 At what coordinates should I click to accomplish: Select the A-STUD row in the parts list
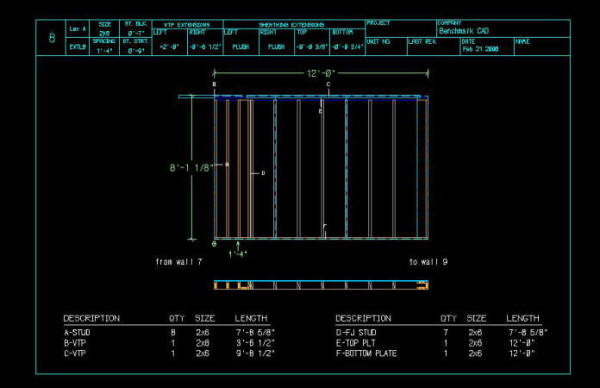pos(169,333)
